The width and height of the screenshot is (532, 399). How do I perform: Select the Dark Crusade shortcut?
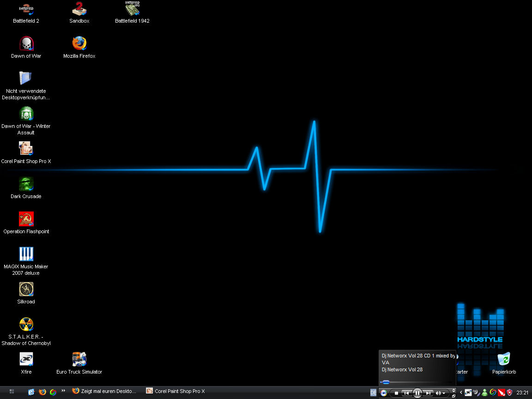click(26, 187)
